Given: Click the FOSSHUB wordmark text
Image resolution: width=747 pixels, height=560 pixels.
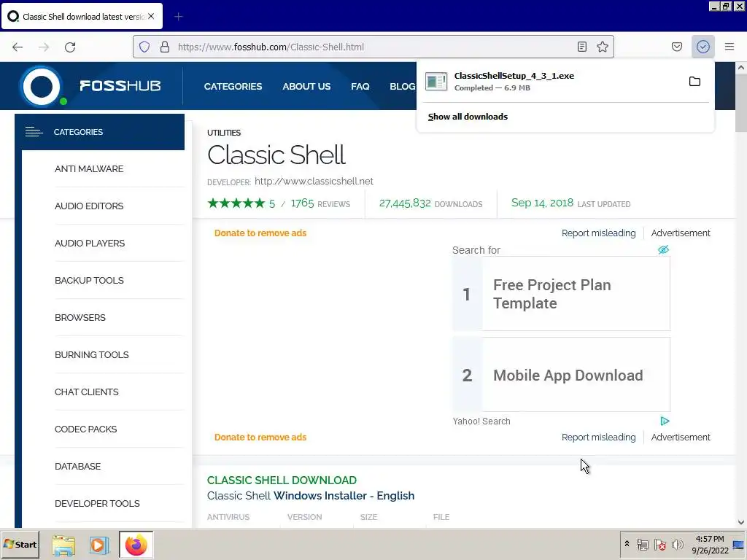Looking at the screenshot, I should 120,86.
